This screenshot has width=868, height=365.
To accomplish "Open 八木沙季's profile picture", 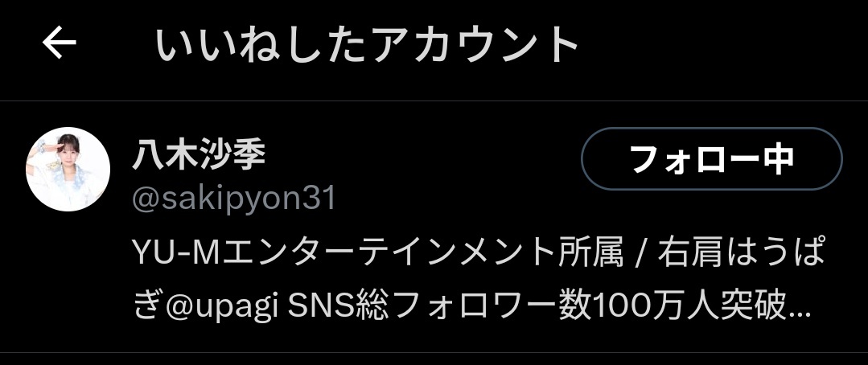I will pos(68,169).
